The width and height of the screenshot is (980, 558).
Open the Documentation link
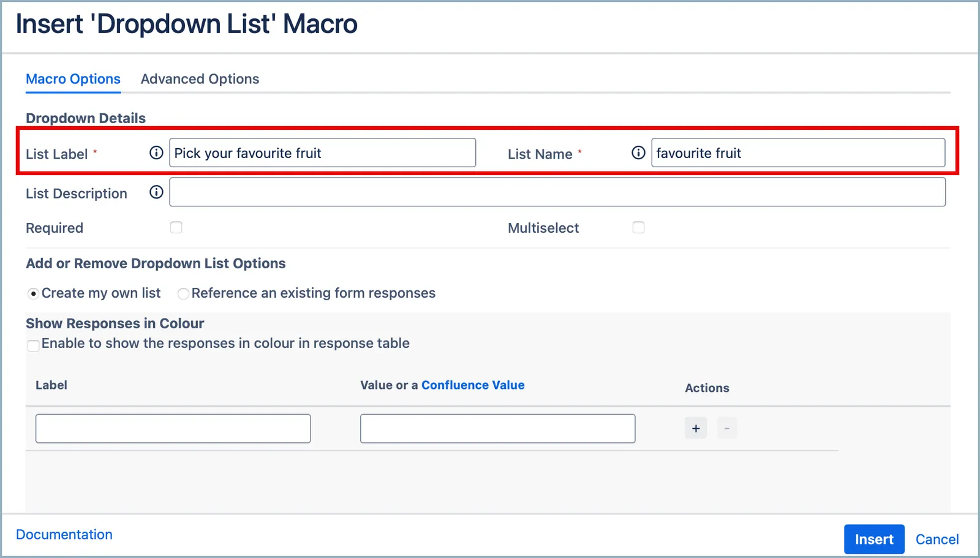tap(64, 534)
